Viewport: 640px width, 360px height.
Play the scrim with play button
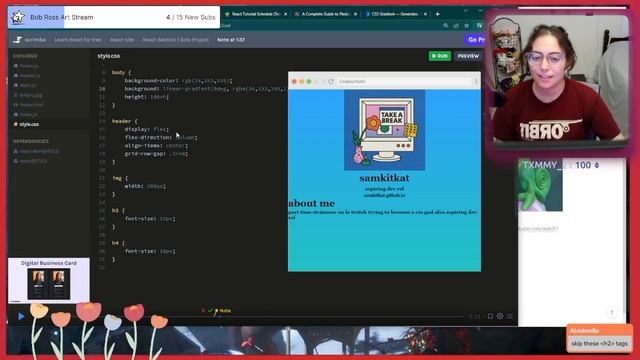[x=21, y=316]
